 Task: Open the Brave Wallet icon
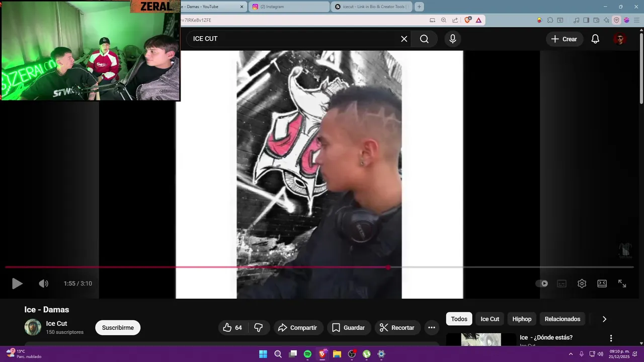click(x=597, y=20)
